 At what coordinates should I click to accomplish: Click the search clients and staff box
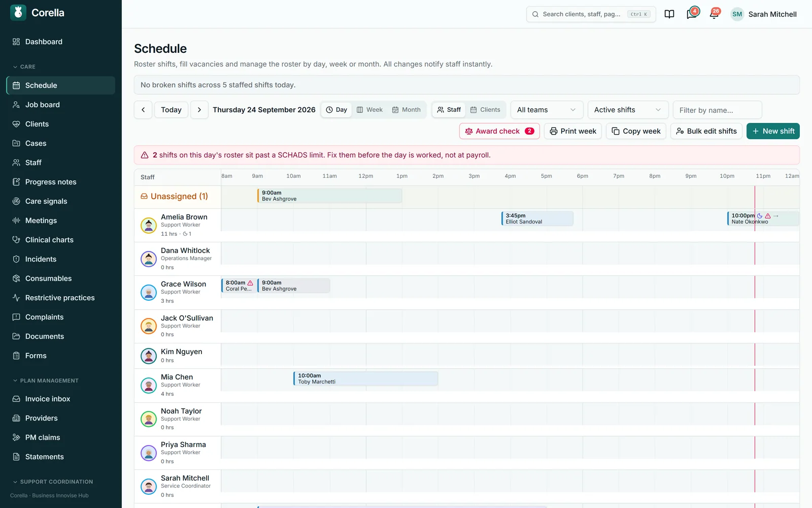click(591, 14)
